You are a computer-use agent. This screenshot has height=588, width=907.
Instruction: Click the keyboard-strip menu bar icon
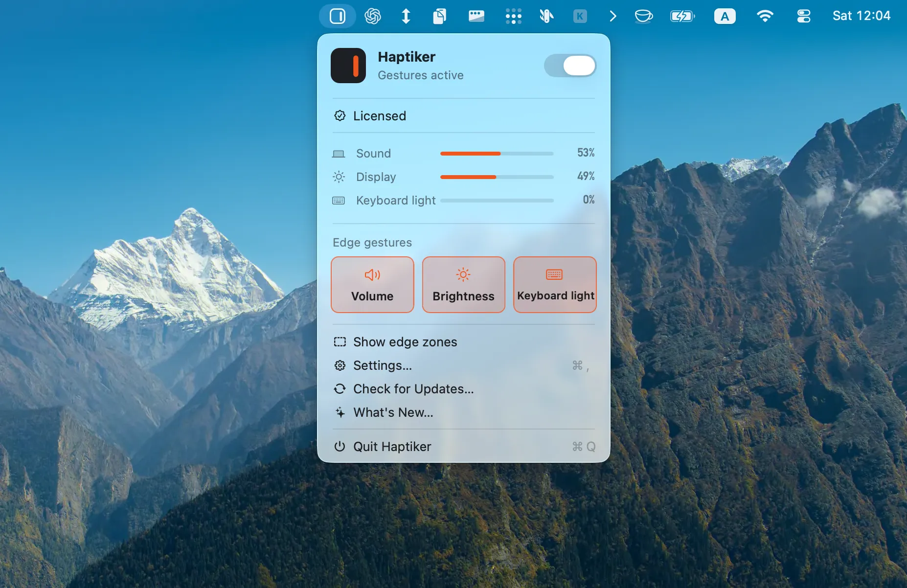click(x=476, y=16)
